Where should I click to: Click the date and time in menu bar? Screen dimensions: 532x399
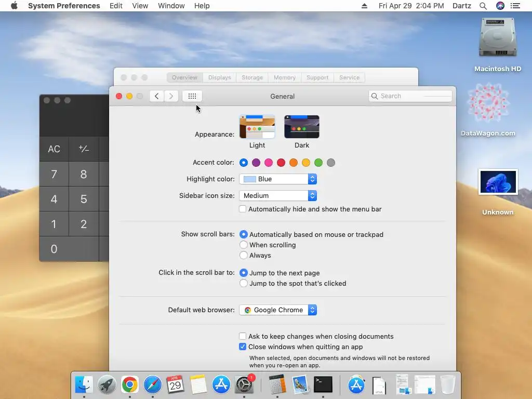click(411, 6)
